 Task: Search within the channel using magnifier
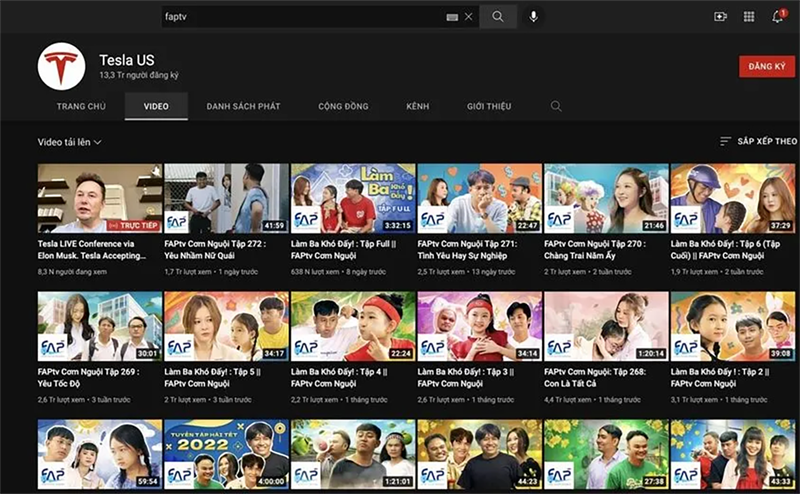tap(556, 106)
